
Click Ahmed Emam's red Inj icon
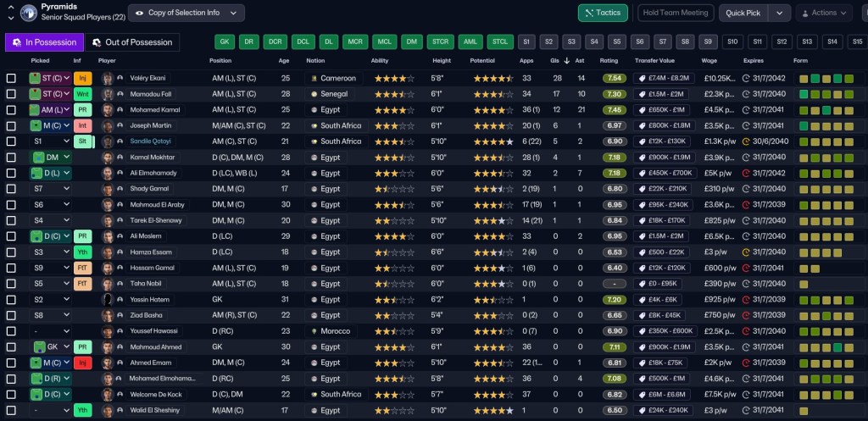(82, 363)
